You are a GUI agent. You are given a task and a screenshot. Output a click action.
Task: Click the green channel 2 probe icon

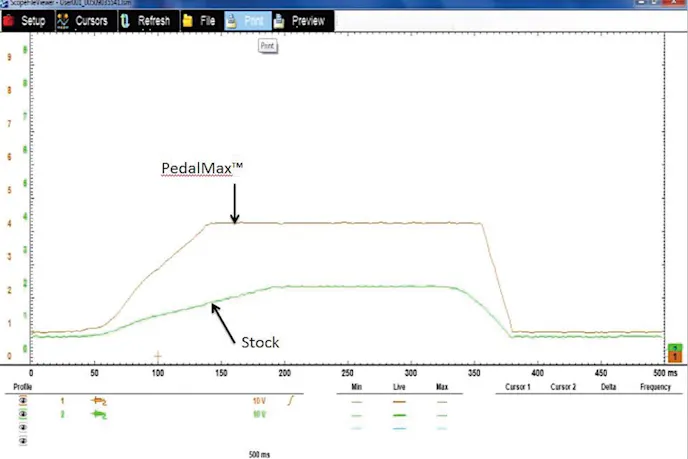(99, 414)
